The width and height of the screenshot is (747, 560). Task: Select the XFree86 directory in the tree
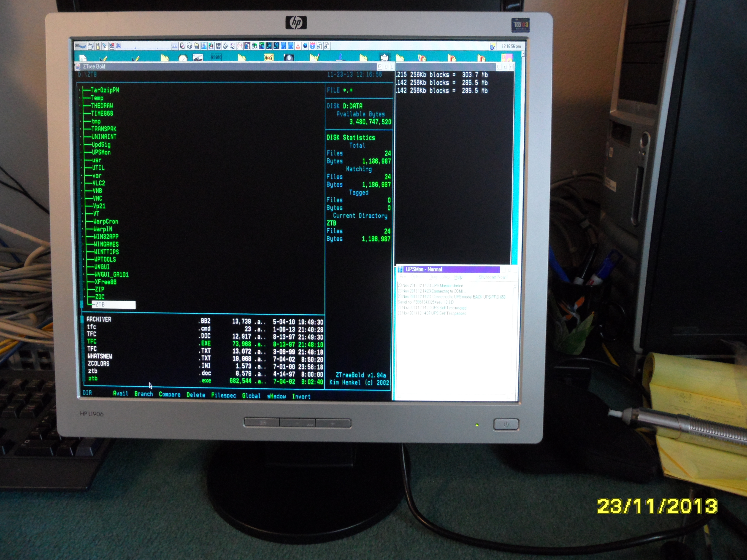pos(105,282)
